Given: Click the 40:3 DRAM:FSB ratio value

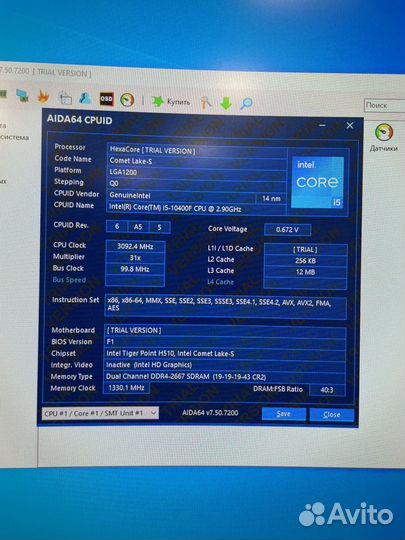Looking at the screenshot, I should (327, 390).
